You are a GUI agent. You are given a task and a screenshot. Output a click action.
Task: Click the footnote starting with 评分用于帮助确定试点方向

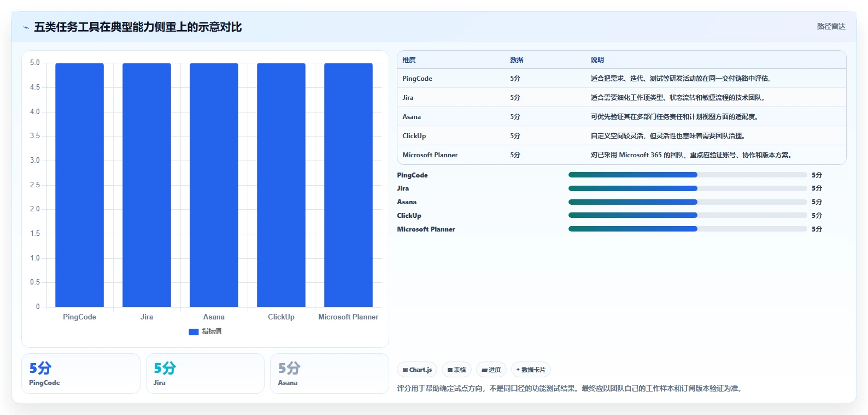pyautogui.click(x=570, y=389)
